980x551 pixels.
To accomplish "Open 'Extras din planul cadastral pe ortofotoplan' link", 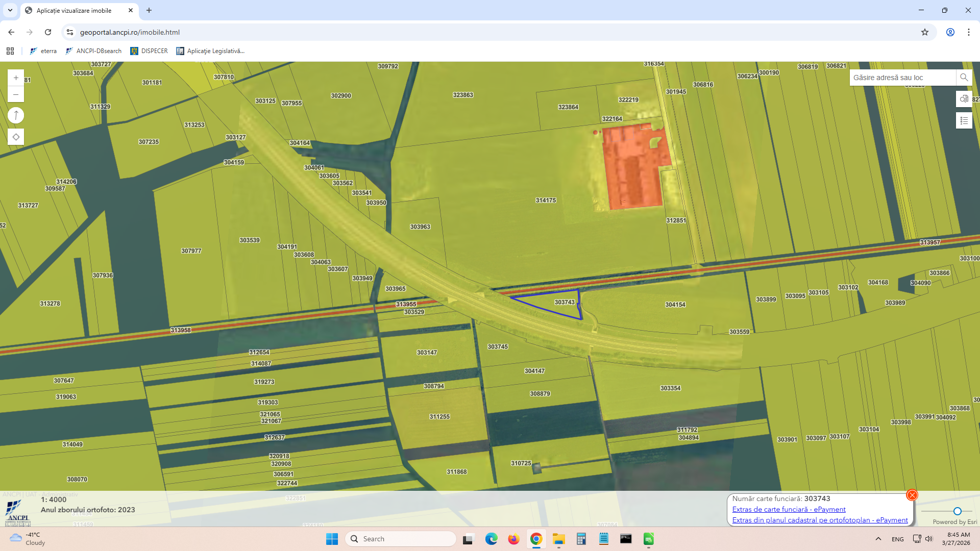I will (x=820, y=520).
